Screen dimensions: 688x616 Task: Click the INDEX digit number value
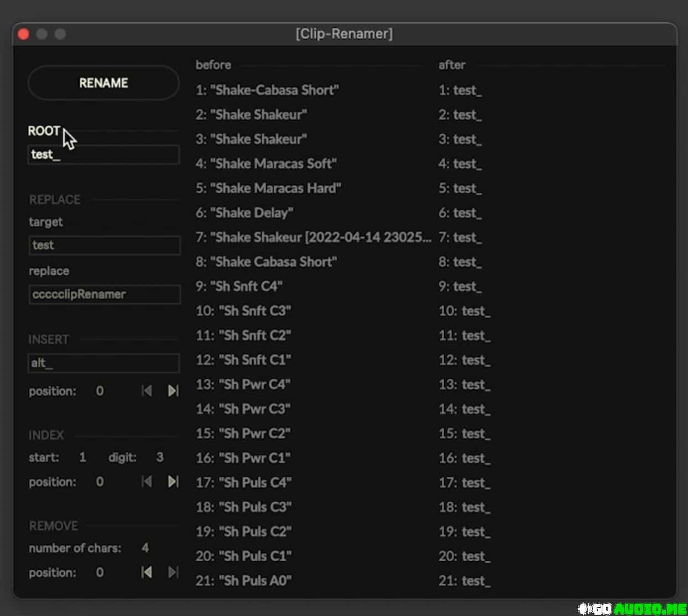[160, 457]
